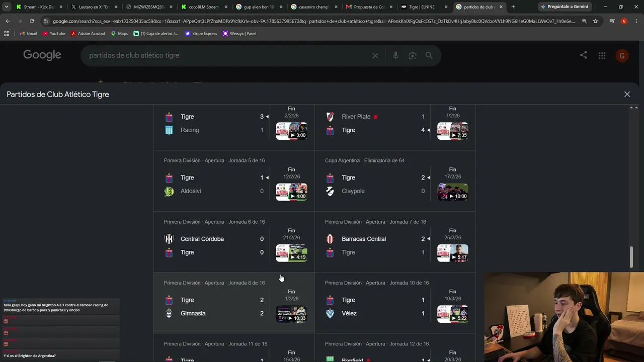Play the Tigre vs Gimnasia highlight video
This screenshot has width=644, height=362.
pyautogui.click(x=291, y=314)
